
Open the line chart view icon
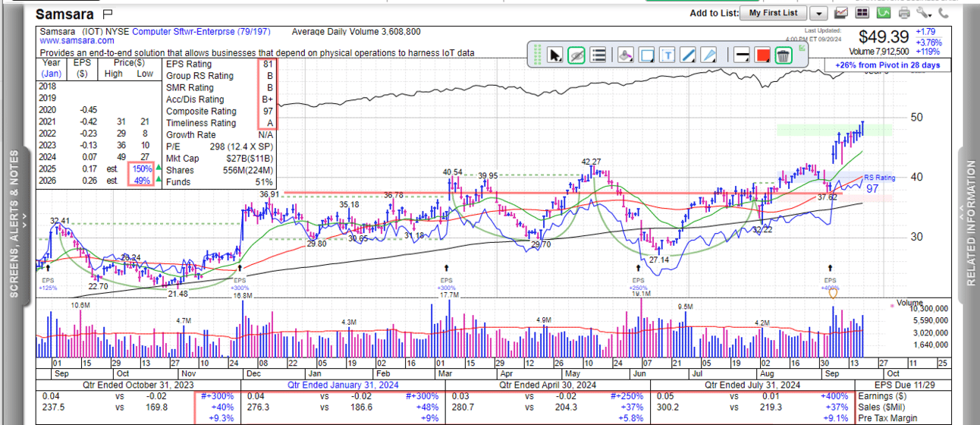841,13
